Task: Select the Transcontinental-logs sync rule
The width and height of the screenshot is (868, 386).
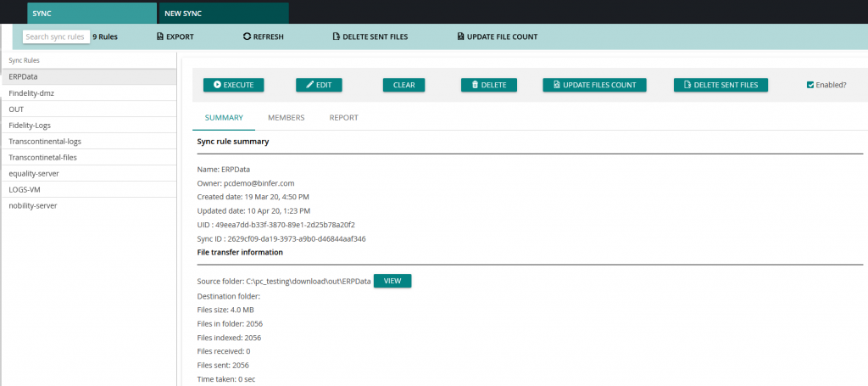Action: [x=88, y=141]
